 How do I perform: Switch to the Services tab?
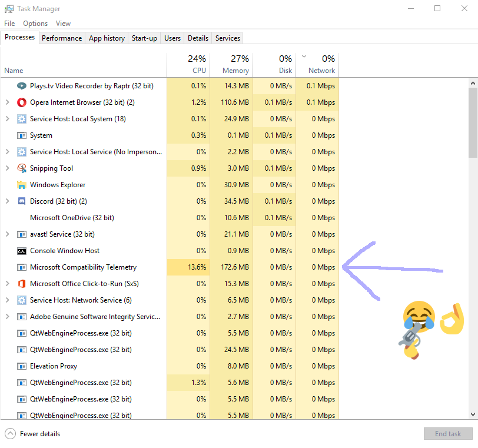click(x=227, y=38)
